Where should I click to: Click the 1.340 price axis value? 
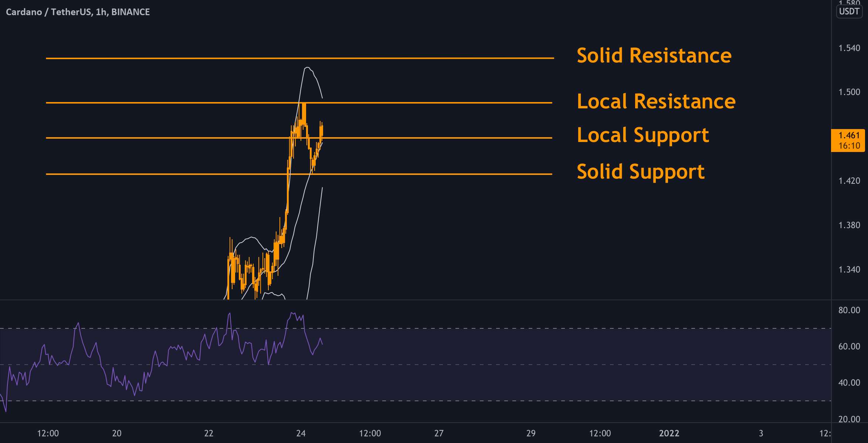(x=849, y=270)
